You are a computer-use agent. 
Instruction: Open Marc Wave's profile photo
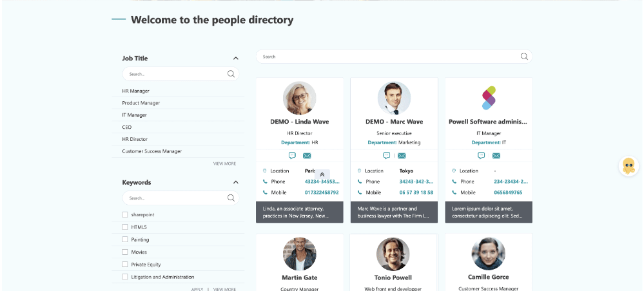click(394, 98)
